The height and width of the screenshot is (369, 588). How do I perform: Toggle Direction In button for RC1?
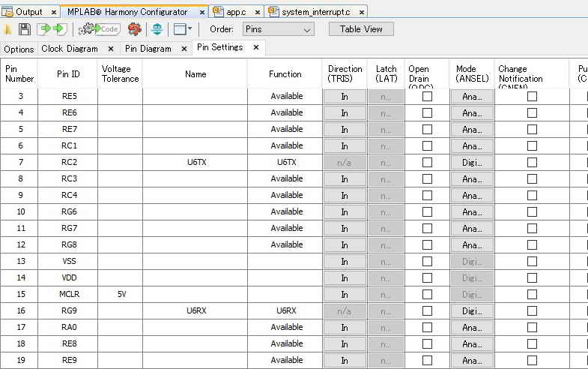coord(345,146)
